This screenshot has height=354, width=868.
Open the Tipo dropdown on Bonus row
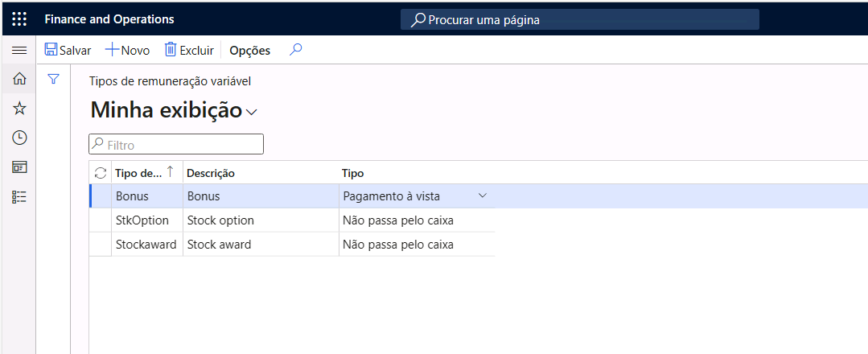tap(482, 196)
